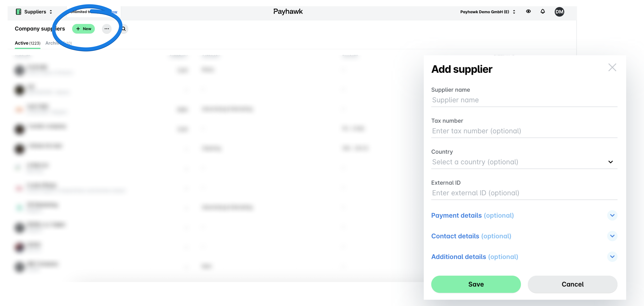Click the eye icon in the top bar
The image size is (644, 306).
(x=528, y=12)
